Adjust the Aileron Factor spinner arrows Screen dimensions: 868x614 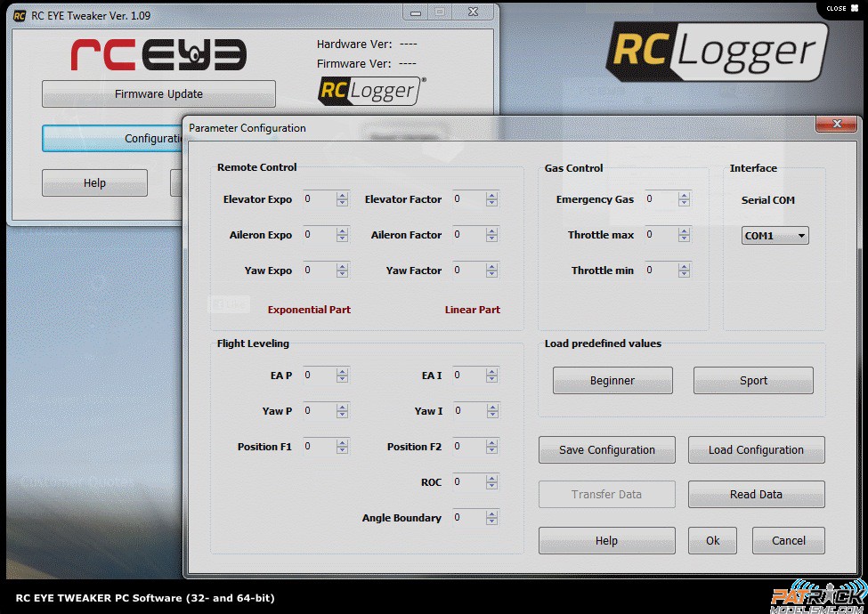pos(491,235)
